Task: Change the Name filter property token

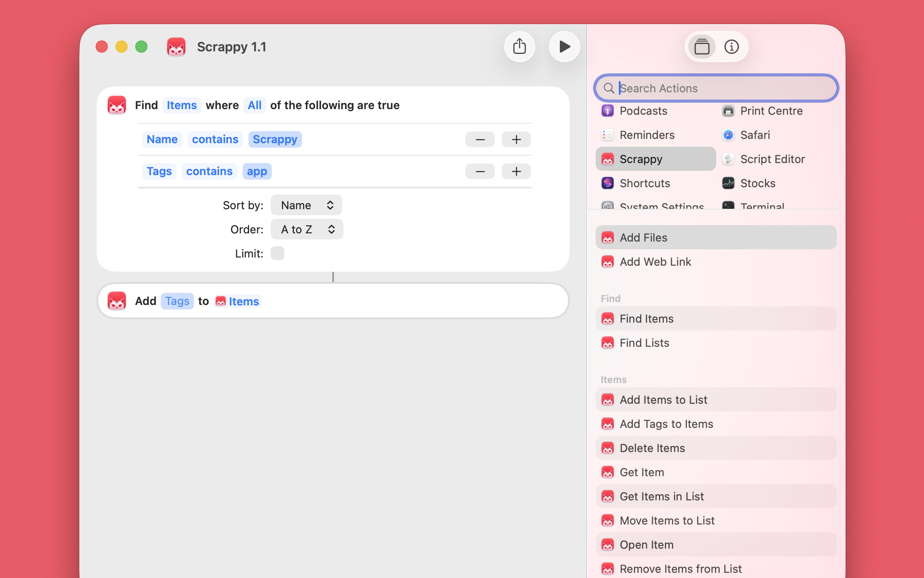Action: coord(162,139)
